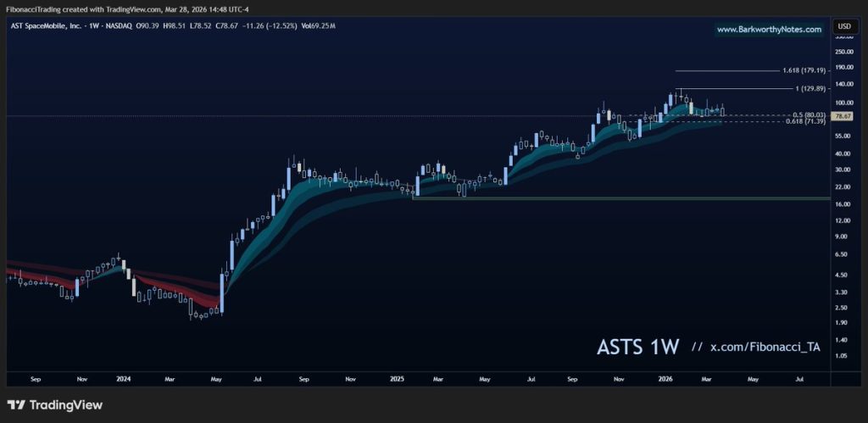Click the ASTS 1W watermark text
Screen dimensions: 868x423
tap(638, 348)
